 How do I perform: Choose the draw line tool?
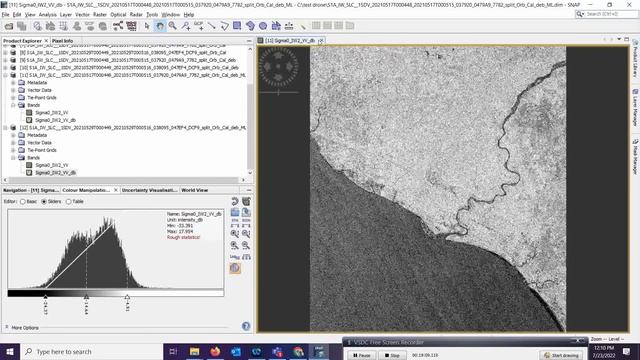coord(211,26)
